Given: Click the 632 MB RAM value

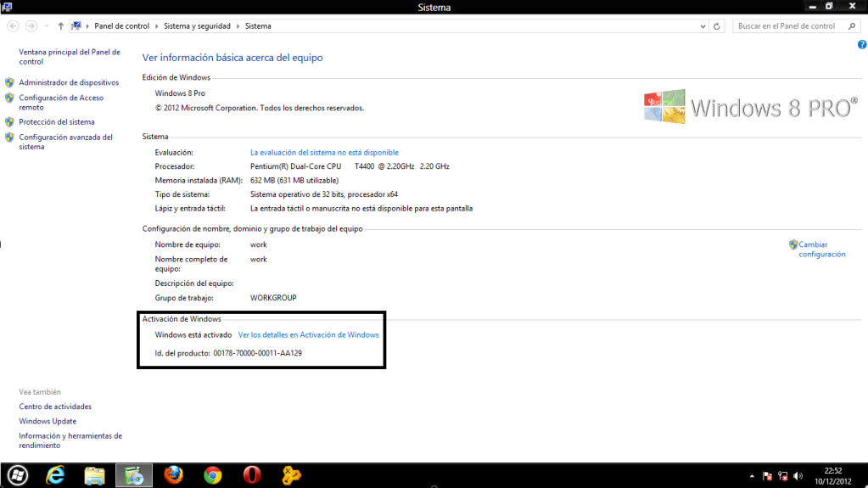Looking at the screenshot, I should click(x=294, y=180).
